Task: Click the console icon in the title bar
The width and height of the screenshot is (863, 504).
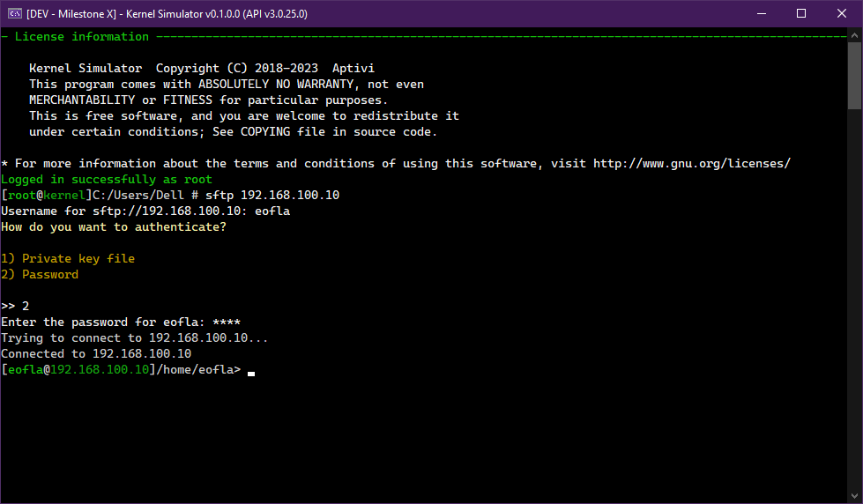Action: (15, 13)
